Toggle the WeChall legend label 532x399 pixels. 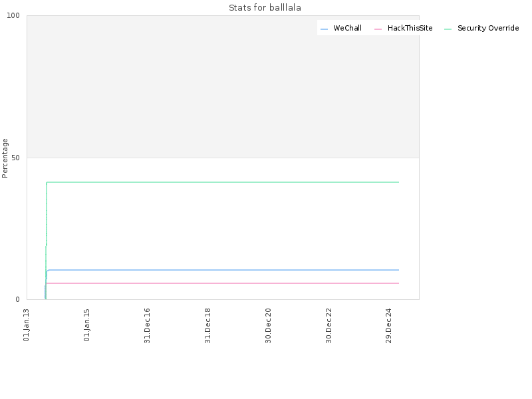click(347, 28)
